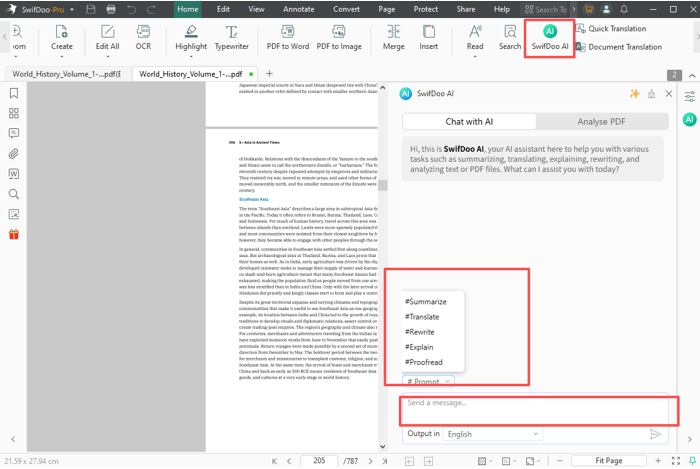700x469 pixels.
Task: Click the Save icon in title bar
Action: [x=91, y=9]
